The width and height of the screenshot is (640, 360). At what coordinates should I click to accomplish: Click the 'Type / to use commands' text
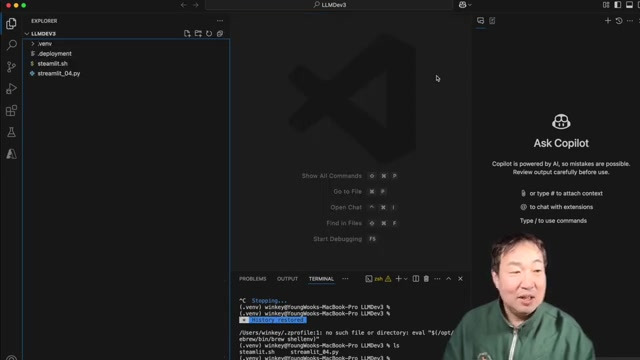pyautogui.click(x=553, y=221)
